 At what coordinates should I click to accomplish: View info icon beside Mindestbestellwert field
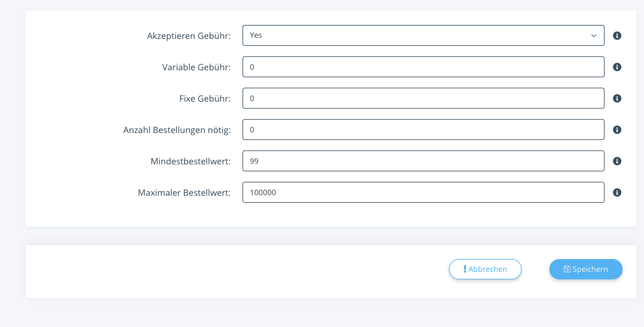point(617,161)
